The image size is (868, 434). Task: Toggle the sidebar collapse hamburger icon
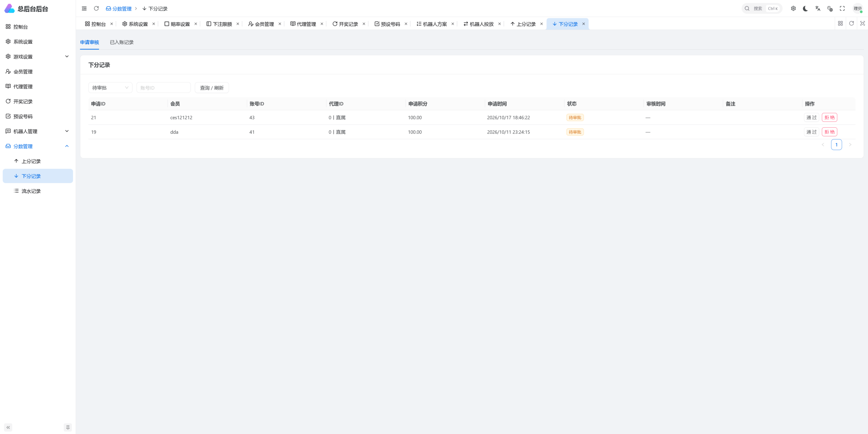click(x=84, y=8)
